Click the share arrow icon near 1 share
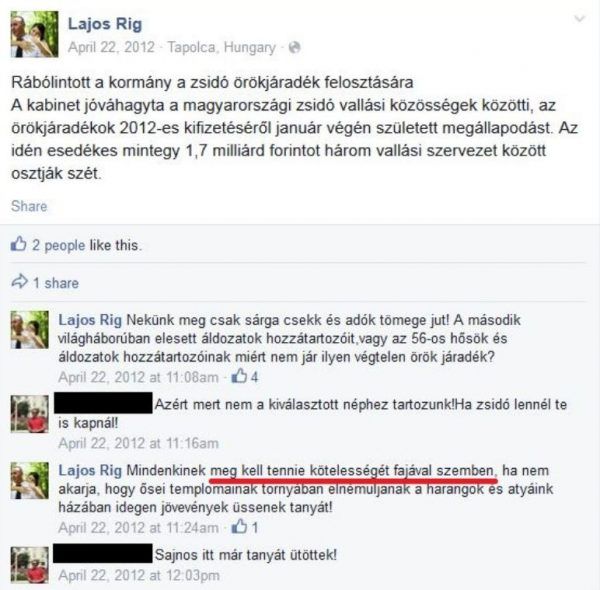600x590 pixels. [20, 282]
